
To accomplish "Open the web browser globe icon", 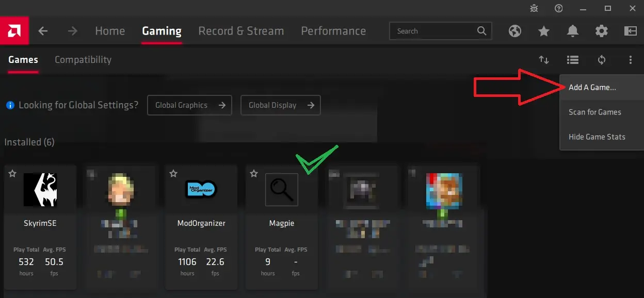I will pos(514,31).
